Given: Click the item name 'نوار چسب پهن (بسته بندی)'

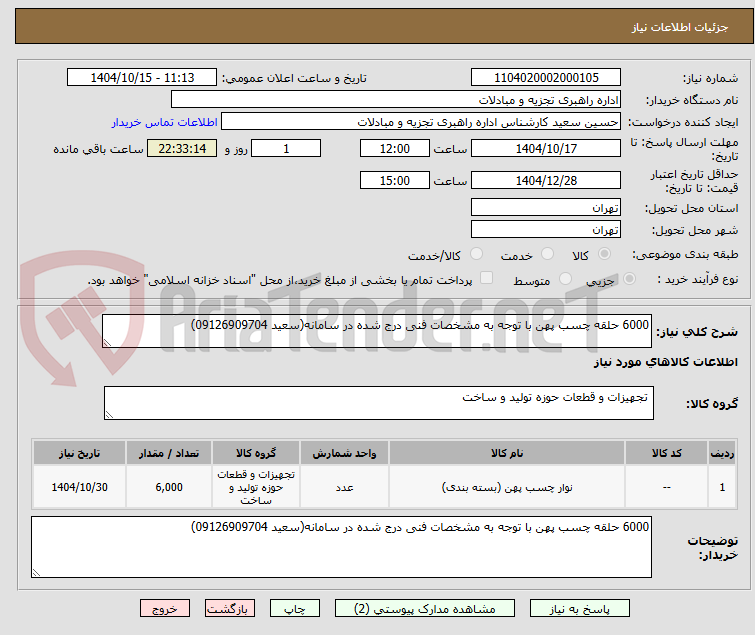Looking at the screenshot, I should [507, 488].
